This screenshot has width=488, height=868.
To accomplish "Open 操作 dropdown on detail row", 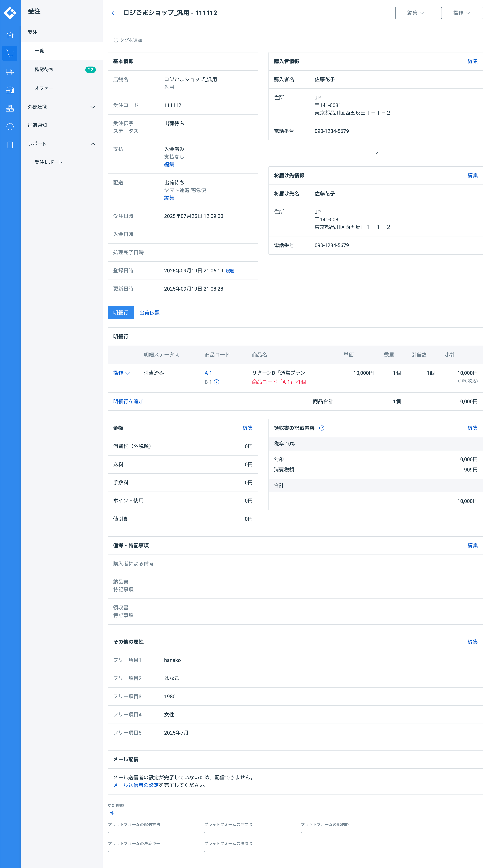I will [121, 373].
